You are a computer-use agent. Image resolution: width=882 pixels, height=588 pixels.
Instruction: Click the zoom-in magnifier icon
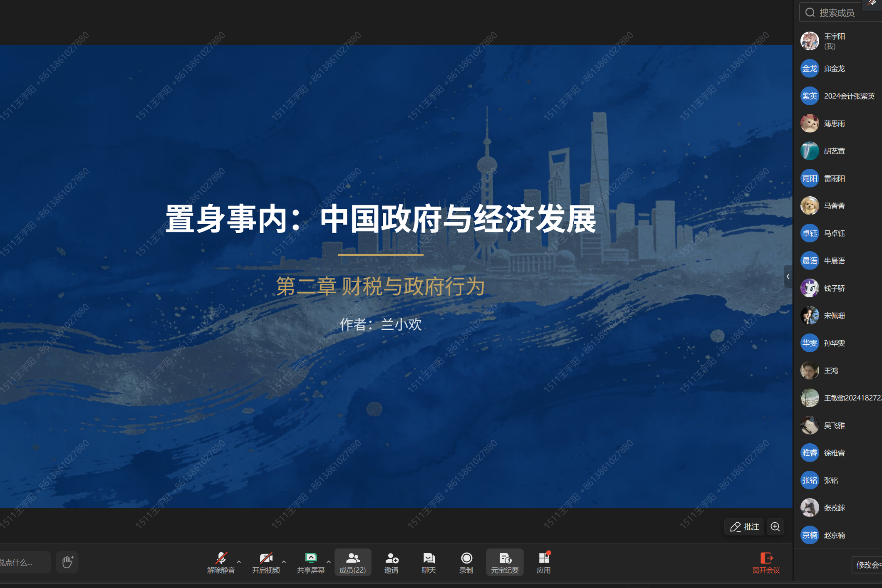(x=775, y=527)
